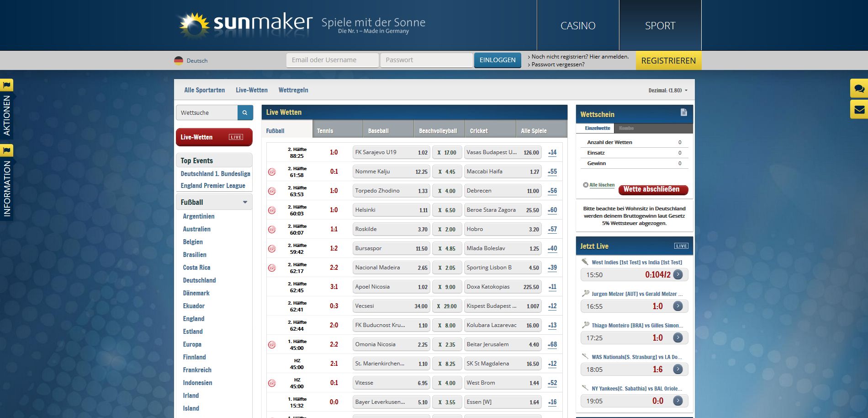Open the Dezimal odds format dropdown
Image resolution: width=868 pixels, height=418 pixels.
click(668, 91)
